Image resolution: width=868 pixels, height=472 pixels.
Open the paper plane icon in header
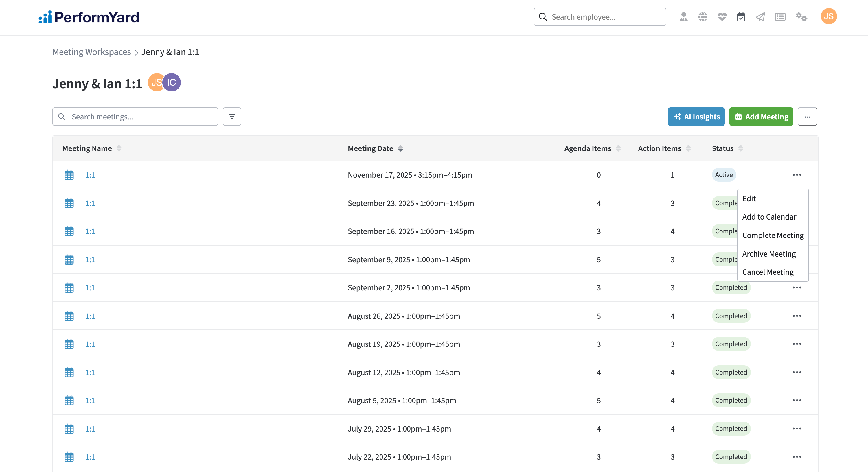(x=760, y=17)
